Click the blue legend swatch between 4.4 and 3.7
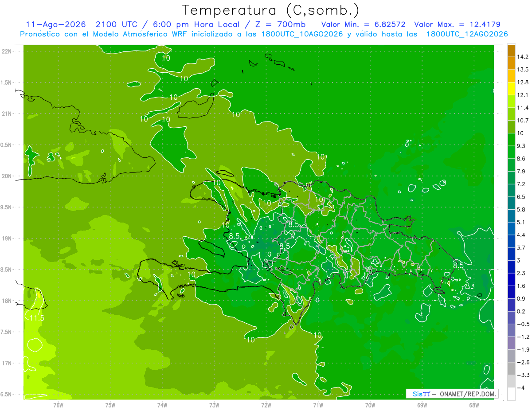The width and height of the screenshot is (532, 411). click(511, 241)
